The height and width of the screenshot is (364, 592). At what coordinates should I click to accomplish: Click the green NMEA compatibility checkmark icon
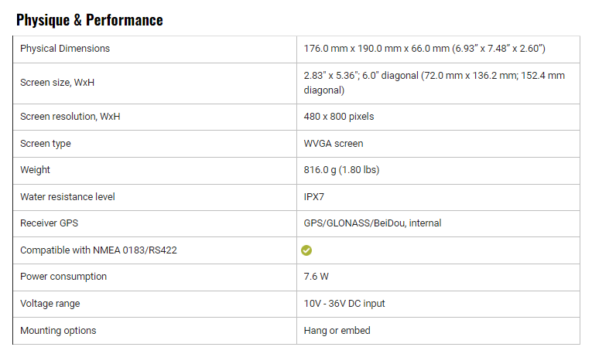pyautogui.click(x=306, y=250)
